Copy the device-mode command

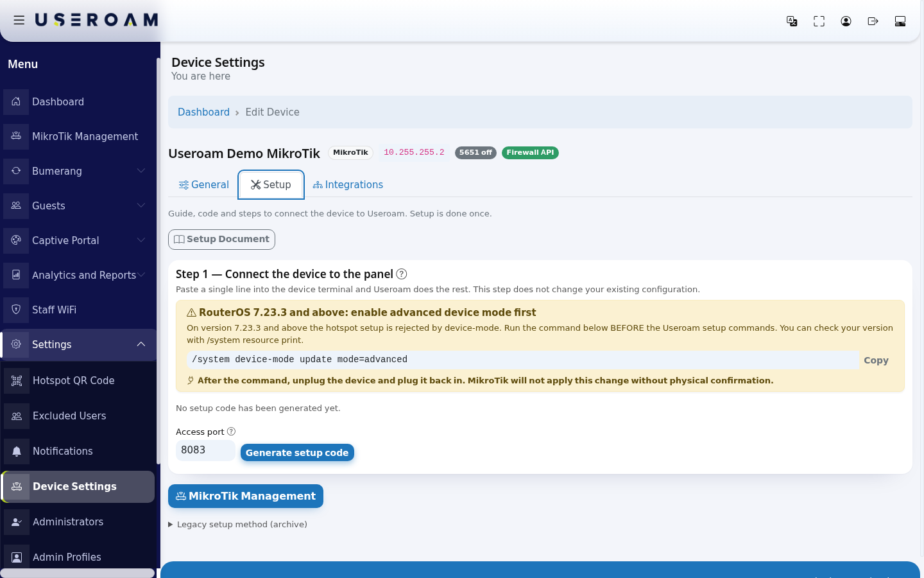tap(876, 360)
